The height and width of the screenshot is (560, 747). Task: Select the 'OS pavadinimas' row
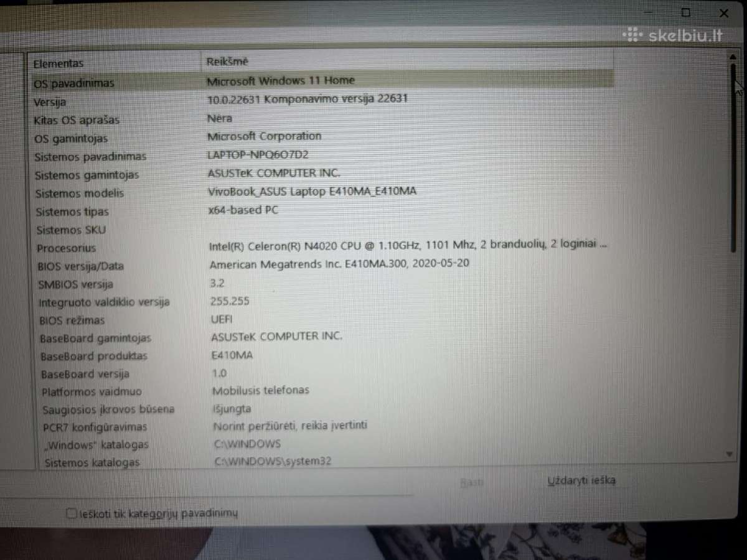tap(322, 81)
